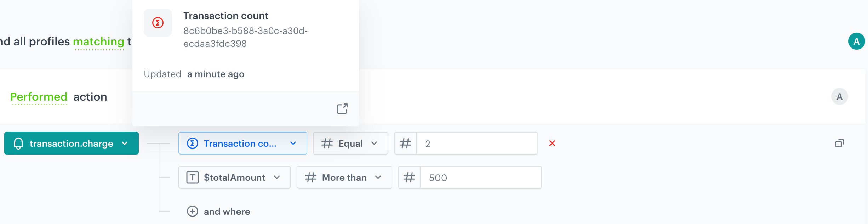The width and height of the screenshot is (868, 224).
Task: Click the matching link in profiles sentence
Action: pyautogui.click(x=98, y=41)
